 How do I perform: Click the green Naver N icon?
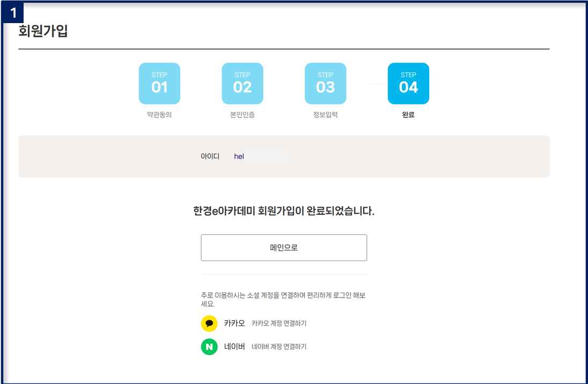(x=209, y=347)
